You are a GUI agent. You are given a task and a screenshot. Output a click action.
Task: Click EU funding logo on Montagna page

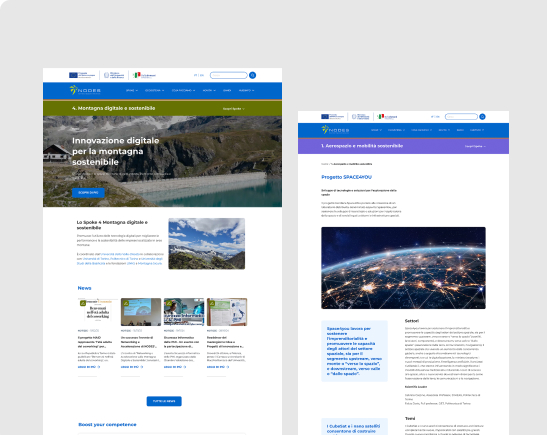[82, 75]
